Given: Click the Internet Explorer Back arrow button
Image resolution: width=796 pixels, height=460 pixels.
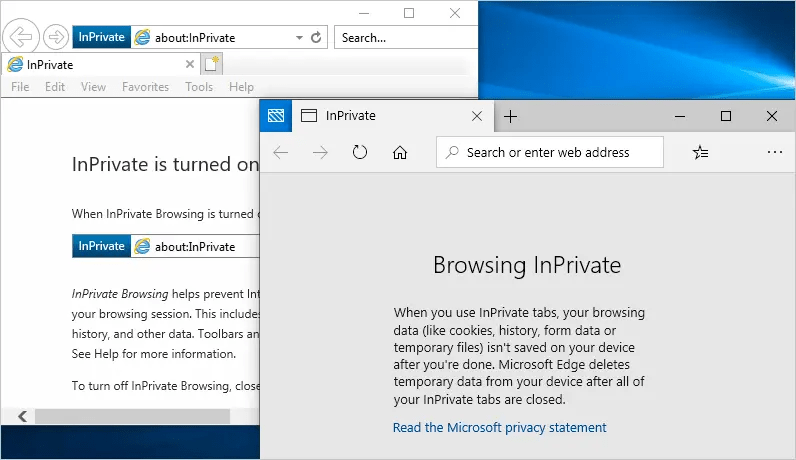Looking at the screenshot, I should (21, 37).
